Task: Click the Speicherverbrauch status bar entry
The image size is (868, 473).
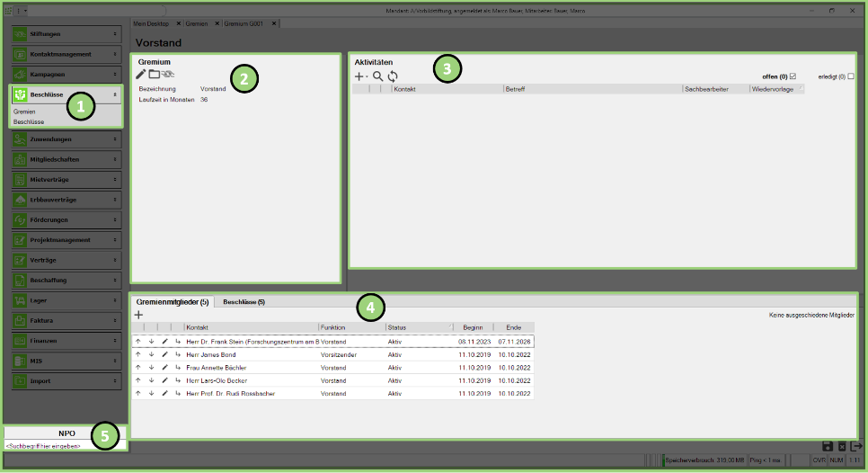Action: [x=704, y=460]
